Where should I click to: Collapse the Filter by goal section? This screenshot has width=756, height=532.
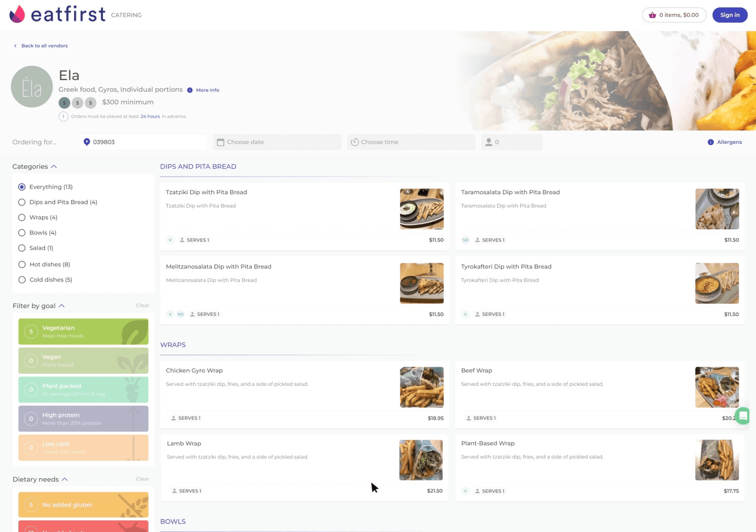coord(61,306)
